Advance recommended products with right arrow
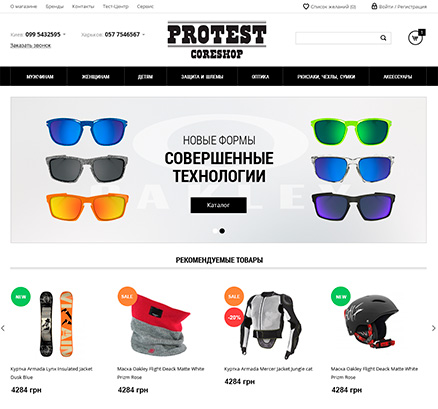The width and height of the screenshot is (438, 409). pyautogui.click(x=434, y=328)
